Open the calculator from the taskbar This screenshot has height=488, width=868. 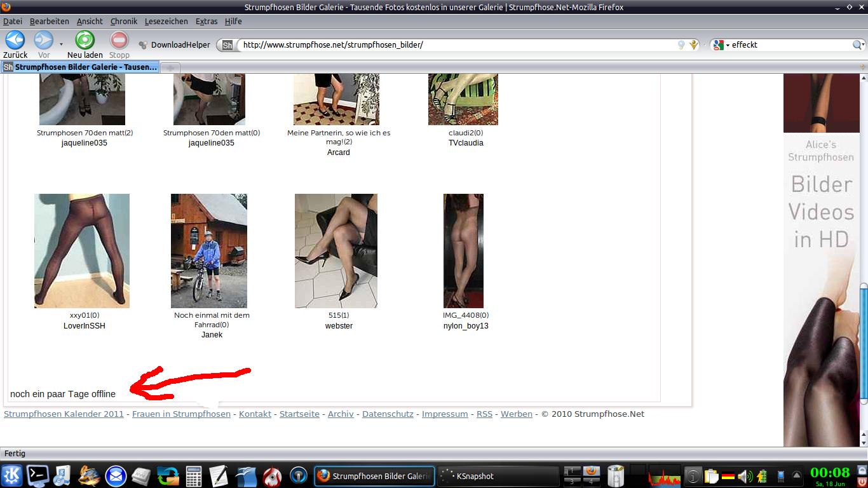coord(194,475)
